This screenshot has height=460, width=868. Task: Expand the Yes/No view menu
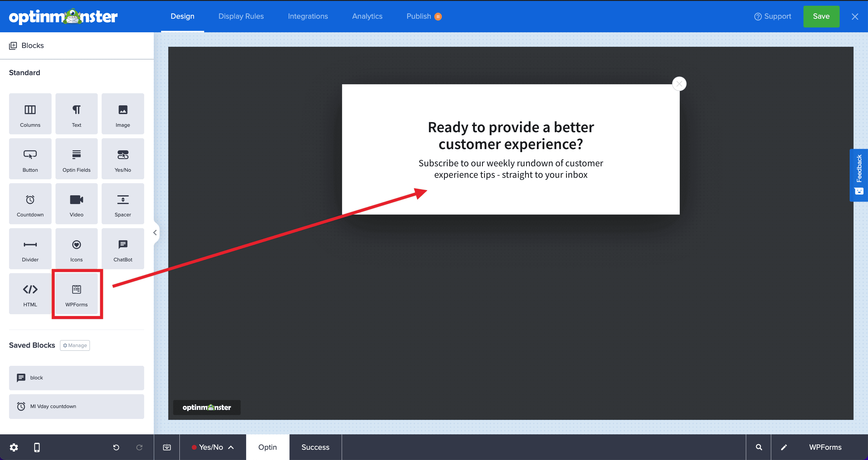[x=231, y=447]
